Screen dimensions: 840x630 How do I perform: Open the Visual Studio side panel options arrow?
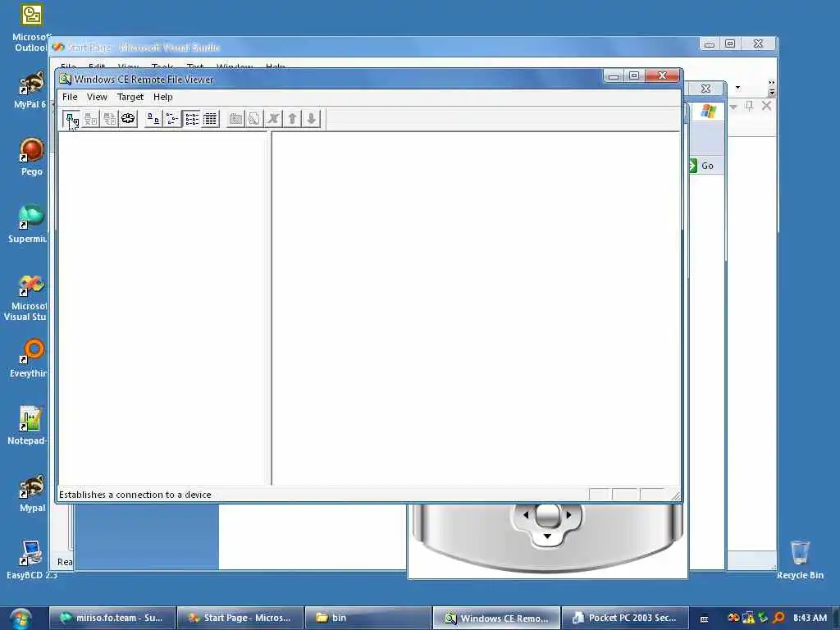click(733, 107)
